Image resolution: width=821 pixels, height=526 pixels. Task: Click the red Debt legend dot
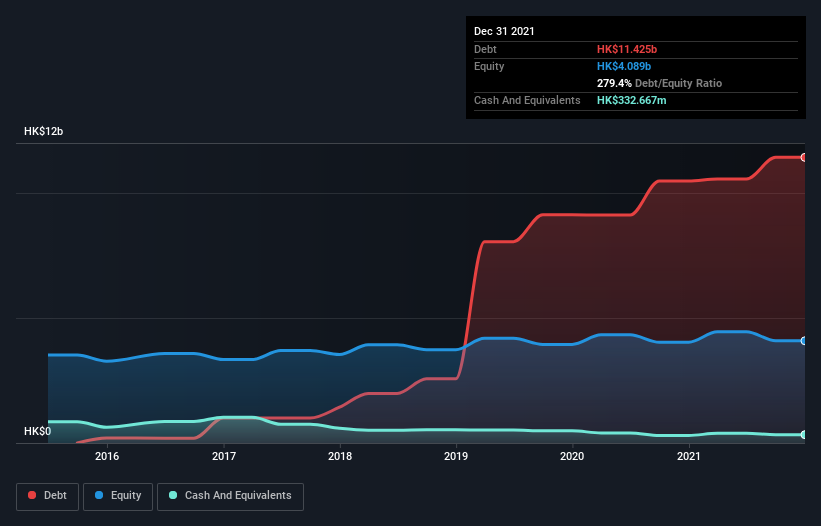32,495
